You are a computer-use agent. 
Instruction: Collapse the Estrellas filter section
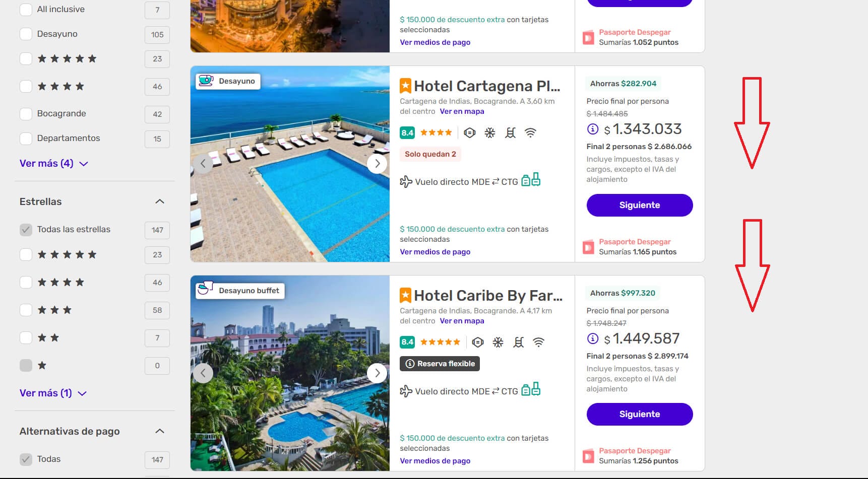coord(160,201)
